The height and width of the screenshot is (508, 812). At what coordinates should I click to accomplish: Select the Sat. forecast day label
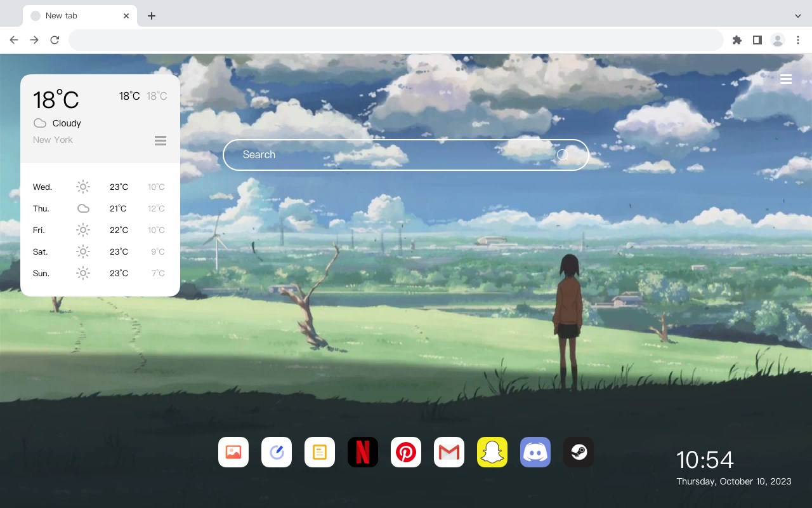[x=41, y=251]
